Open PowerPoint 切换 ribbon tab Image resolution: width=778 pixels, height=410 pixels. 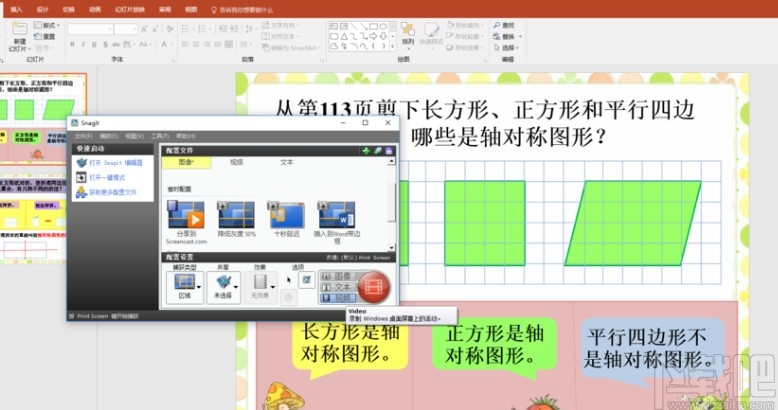click(x=69, y=9)
